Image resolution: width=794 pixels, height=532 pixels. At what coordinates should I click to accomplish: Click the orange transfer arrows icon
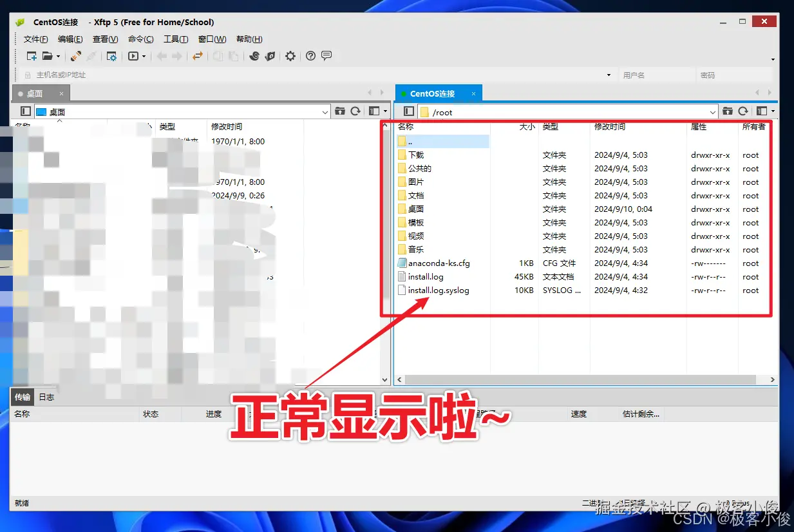(x=198, y=56)
